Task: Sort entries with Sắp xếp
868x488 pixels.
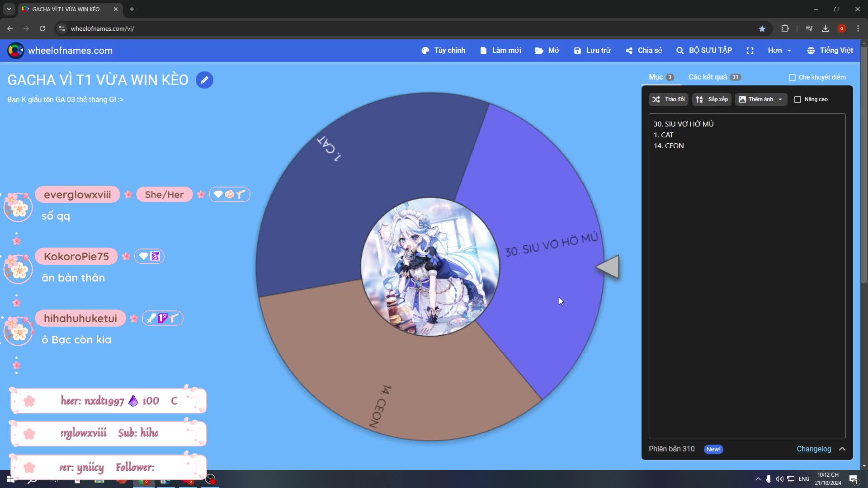Action: pos(712,99)
